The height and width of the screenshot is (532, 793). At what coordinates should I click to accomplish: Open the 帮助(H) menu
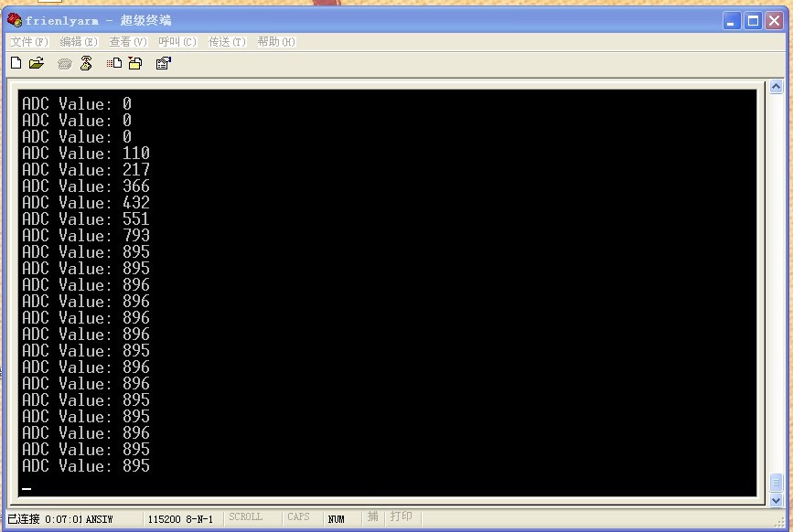[275, 41]
